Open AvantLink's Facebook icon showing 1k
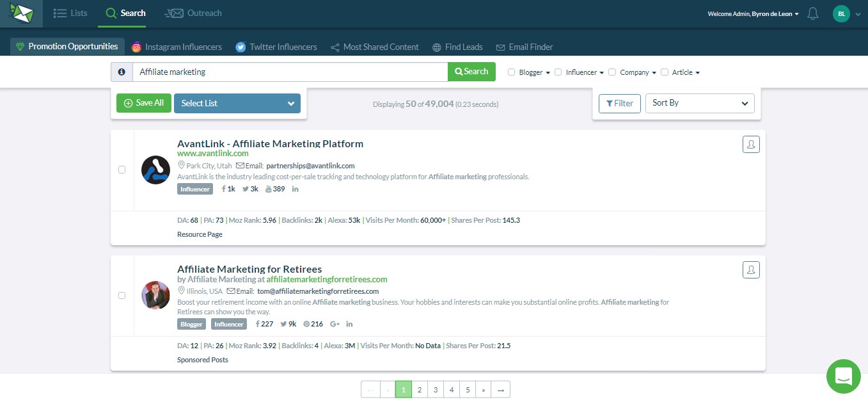Viewport: 868px width, 402px height. [x=224, y=189]
